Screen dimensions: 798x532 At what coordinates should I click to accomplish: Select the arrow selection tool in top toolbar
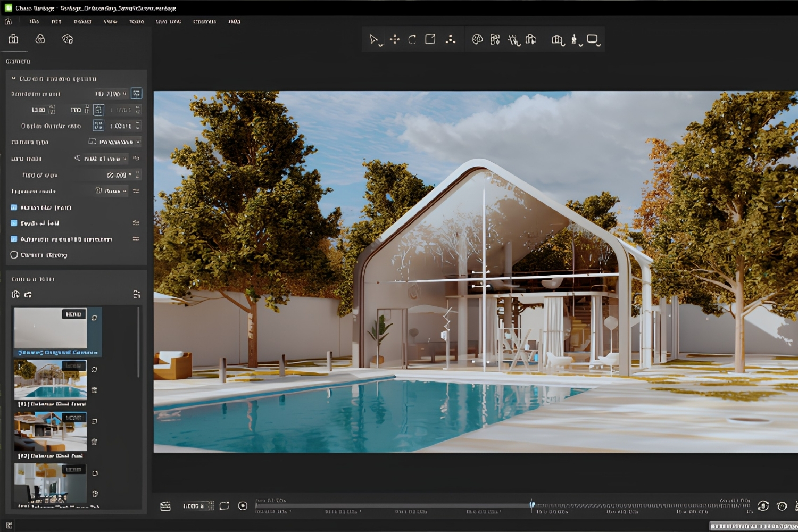tap(375, 40)
